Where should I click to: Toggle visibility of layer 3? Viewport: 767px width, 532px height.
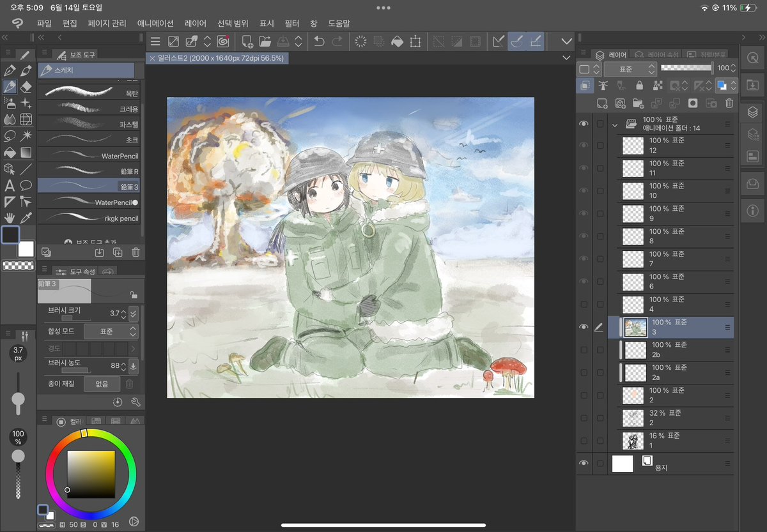(x=584, y=327)
